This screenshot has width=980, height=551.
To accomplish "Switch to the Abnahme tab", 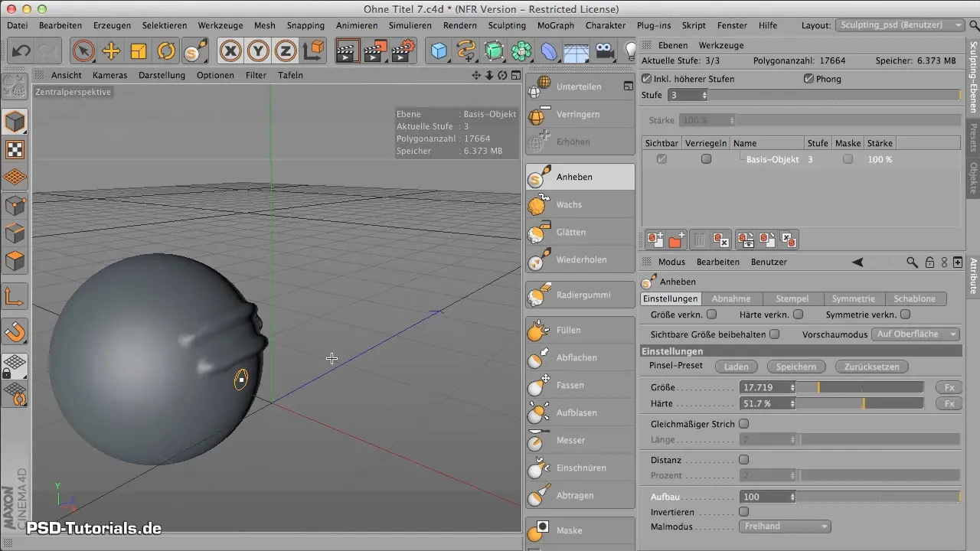I will coord(731,298).
